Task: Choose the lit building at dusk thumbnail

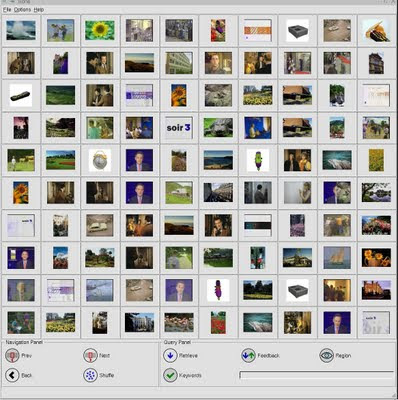Action: coord(376,290)
